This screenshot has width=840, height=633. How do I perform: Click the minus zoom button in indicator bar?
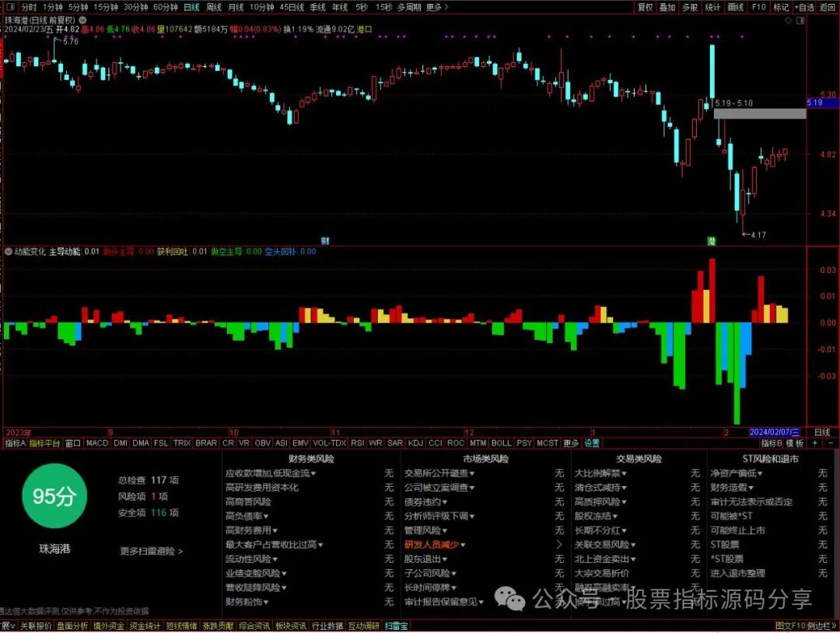[831, 443]
